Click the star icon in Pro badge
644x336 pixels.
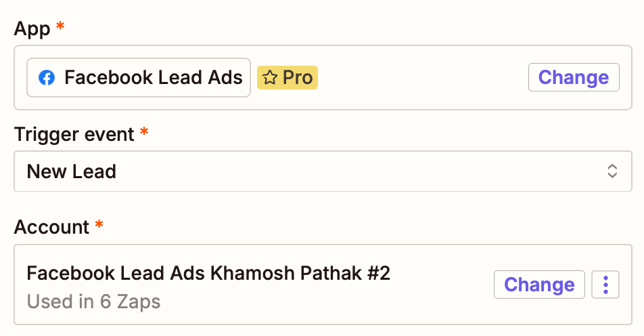coord(270,78)
